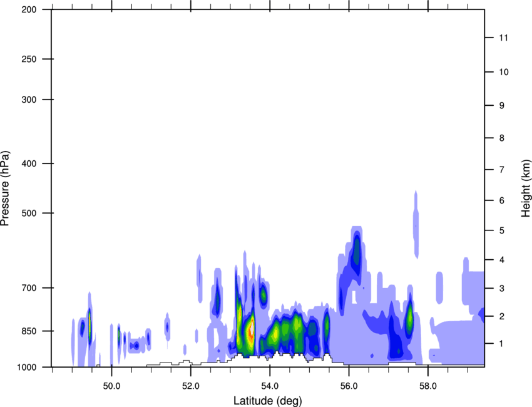
Task: Click the 8 km height label
Action: 502,138
